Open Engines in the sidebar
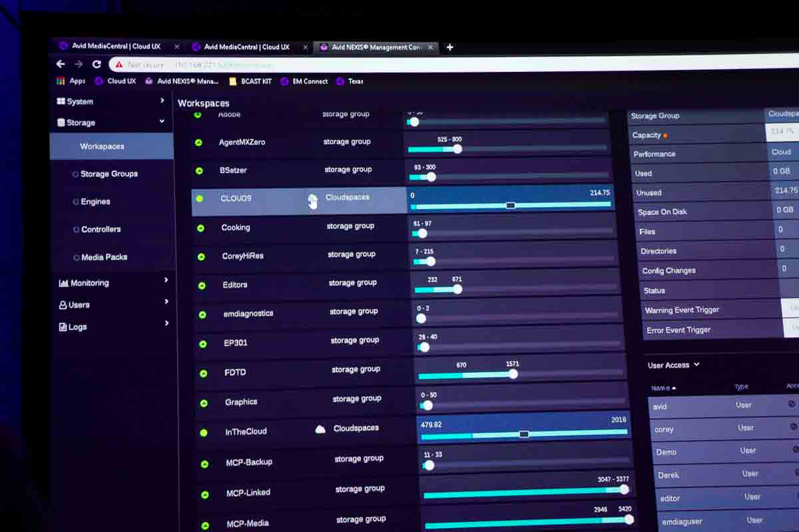The image size is (799, 532). 95,202
